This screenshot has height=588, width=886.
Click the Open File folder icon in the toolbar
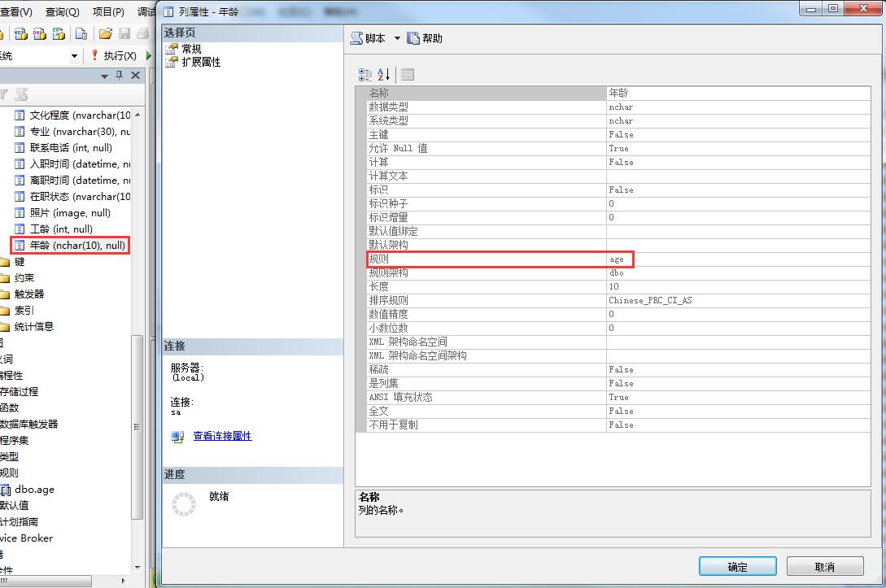click(x=105, y=33)
